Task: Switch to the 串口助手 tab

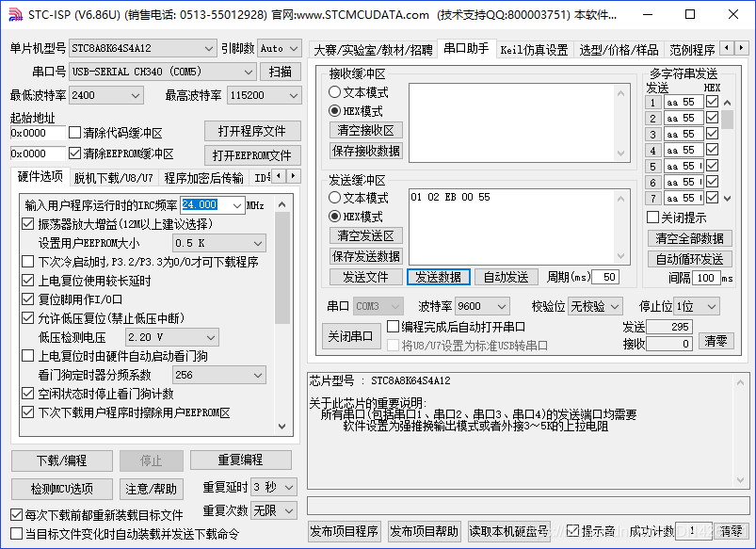Action: tap(466, 48)
